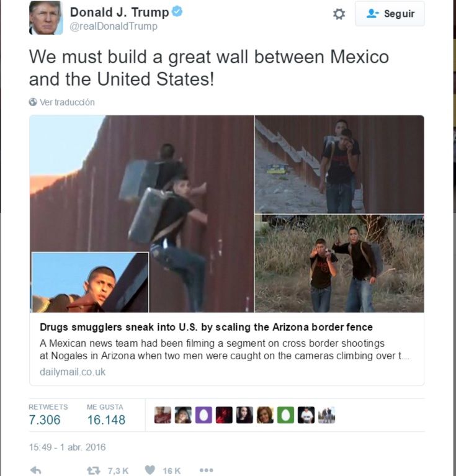Open the Drugs smugglers article headline
The image size is (456, 476).
[206, 327]
